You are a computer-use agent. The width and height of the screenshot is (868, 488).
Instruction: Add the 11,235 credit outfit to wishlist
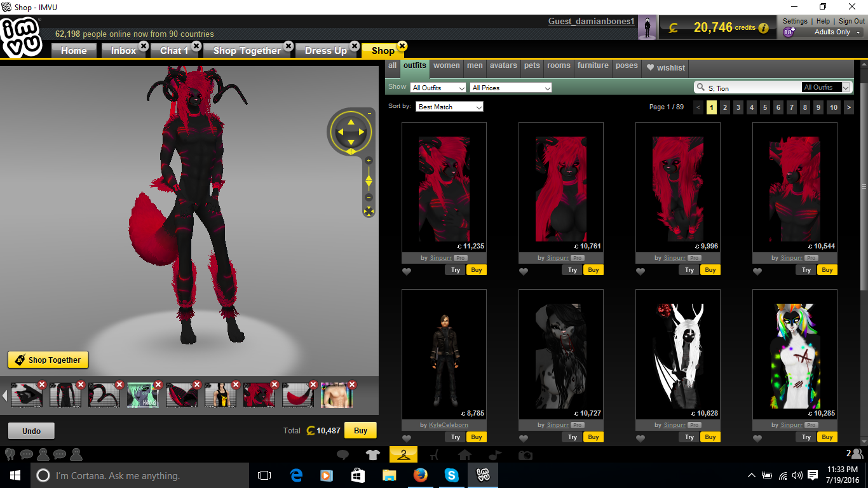click(x=407, y=271)
